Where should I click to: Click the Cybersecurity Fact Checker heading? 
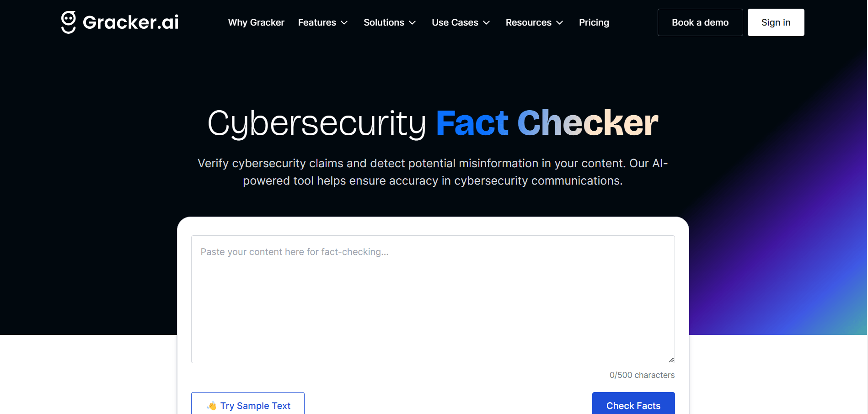pyautogui.click(x=433, y=123)
